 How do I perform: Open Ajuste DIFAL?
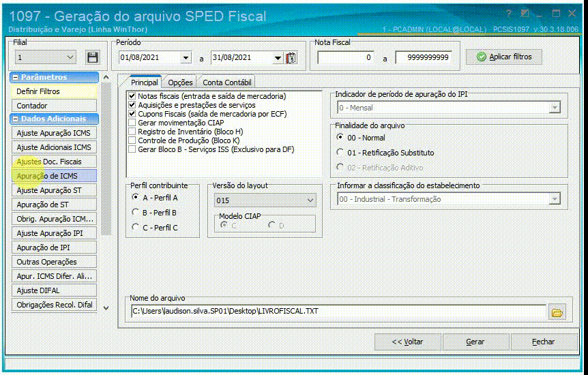tap(55, 290)
